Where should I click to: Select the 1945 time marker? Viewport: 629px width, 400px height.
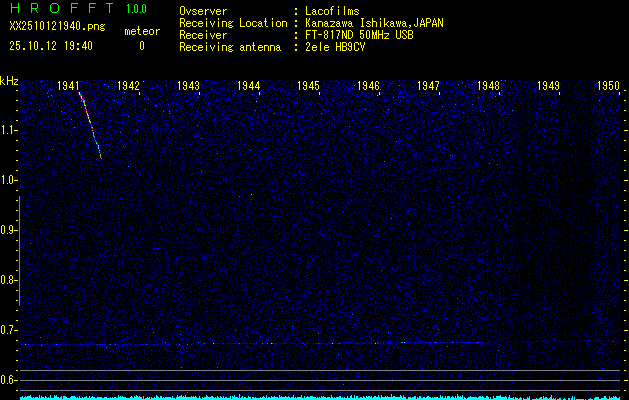[x=308, y=86]
